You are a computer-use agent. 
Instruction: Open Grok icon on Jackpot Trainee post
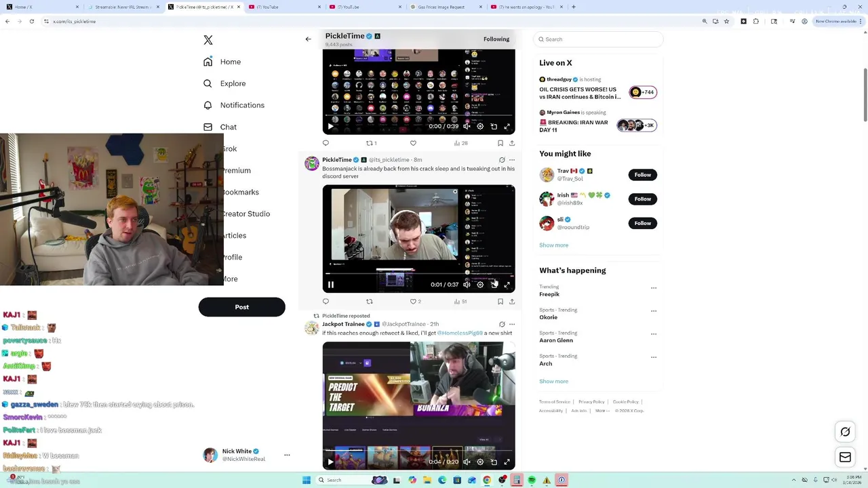click(x=502, y=325)
